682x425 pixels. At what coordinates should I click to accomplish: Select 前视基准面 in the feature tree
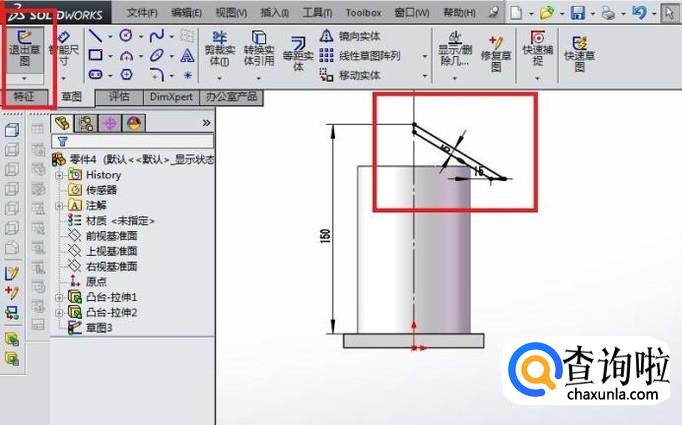pos(111,236)
